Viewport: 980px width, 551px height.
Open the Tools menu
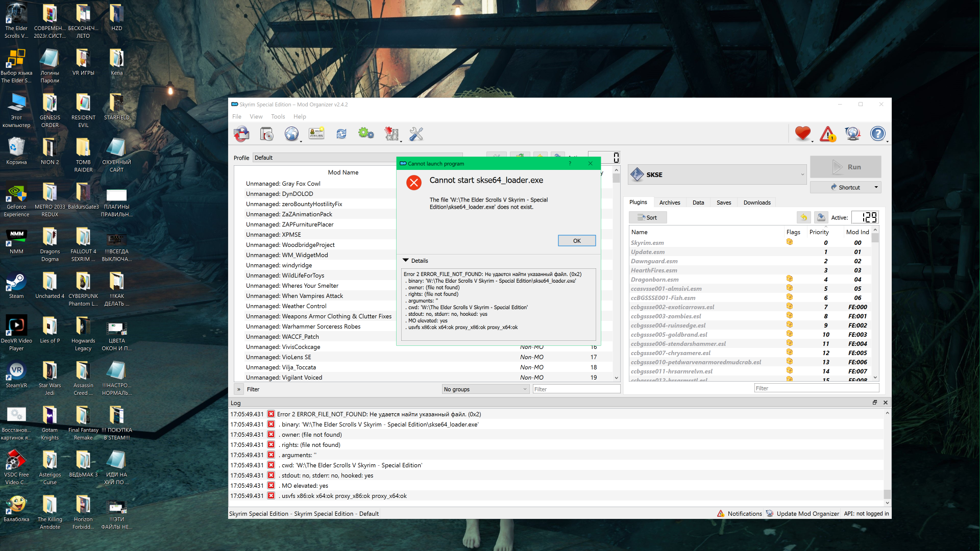[x=278, y=116]
